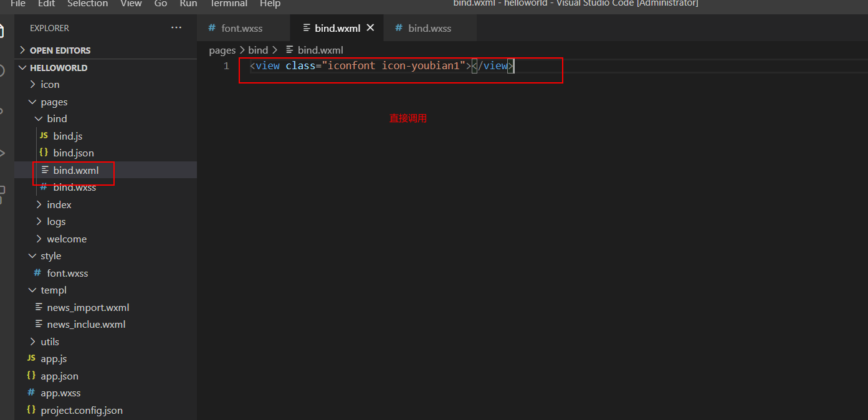Open font.wxss under the style folder

(x=68, y=273)
